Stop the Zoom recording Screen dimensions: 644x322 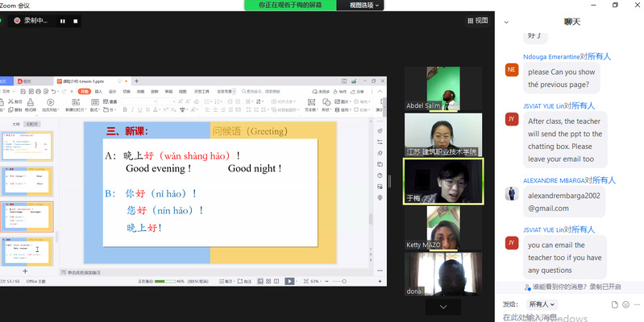pyautogui.click(x=77, y=21)
